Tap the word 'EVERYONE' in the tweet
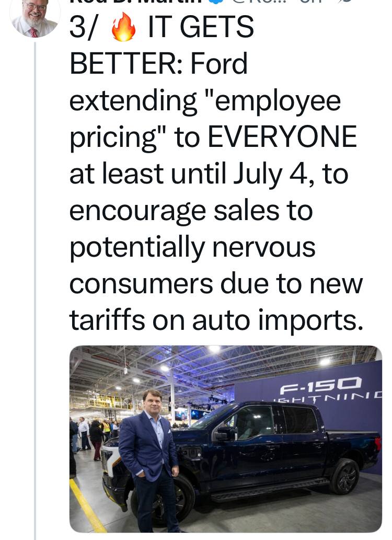392x540 pixels. coord(282,137)
